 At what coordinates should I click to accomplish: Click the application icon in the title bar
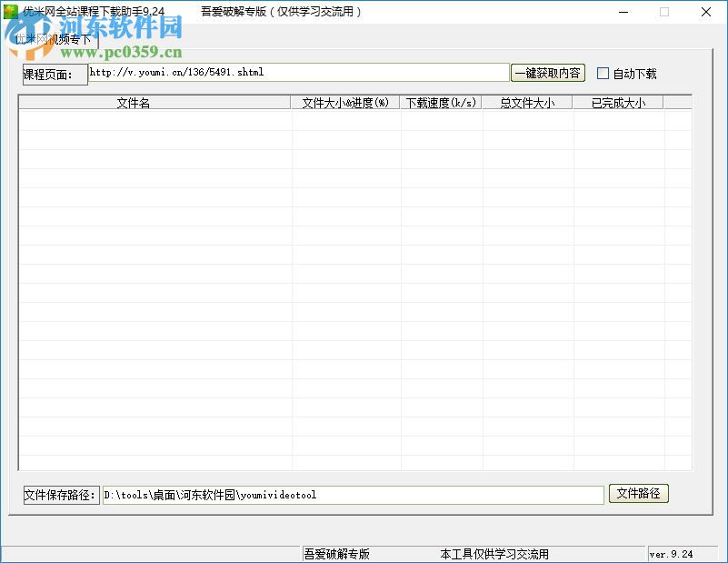(9, 12)
